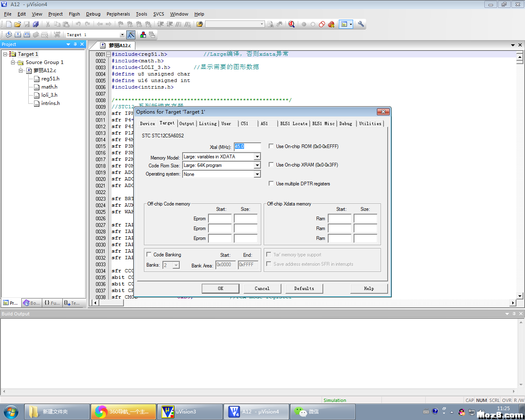Click the Undo arrow icon
The width and height of the screenshot is (525, 420).
pyautogui.click(x=78, y=24)
